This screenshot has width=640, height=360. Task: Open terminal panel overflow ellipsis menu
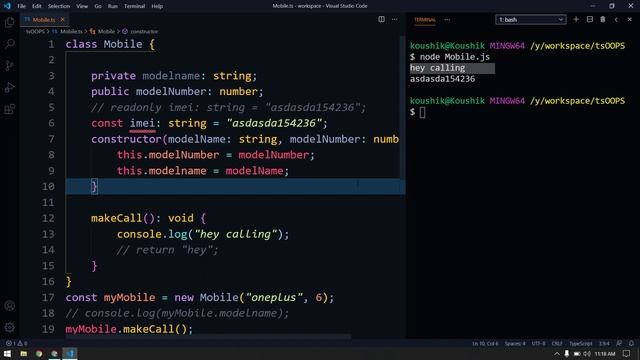point(447,20)
